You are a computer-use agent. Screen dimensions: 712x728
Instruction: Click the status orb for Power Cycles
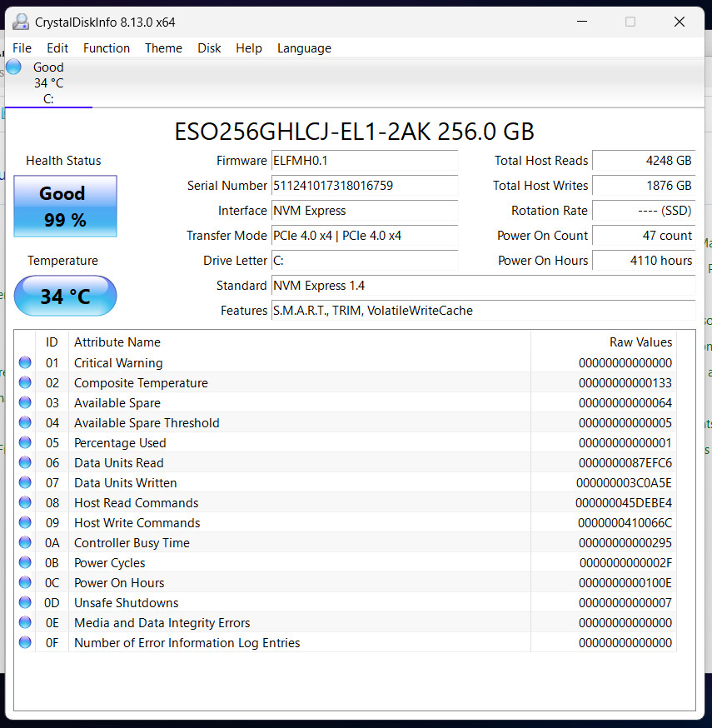pos(25,562)
